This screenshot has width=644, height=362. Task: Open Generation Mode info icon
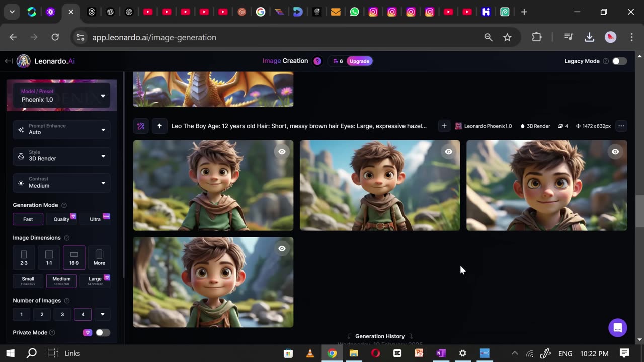[64, 205]
